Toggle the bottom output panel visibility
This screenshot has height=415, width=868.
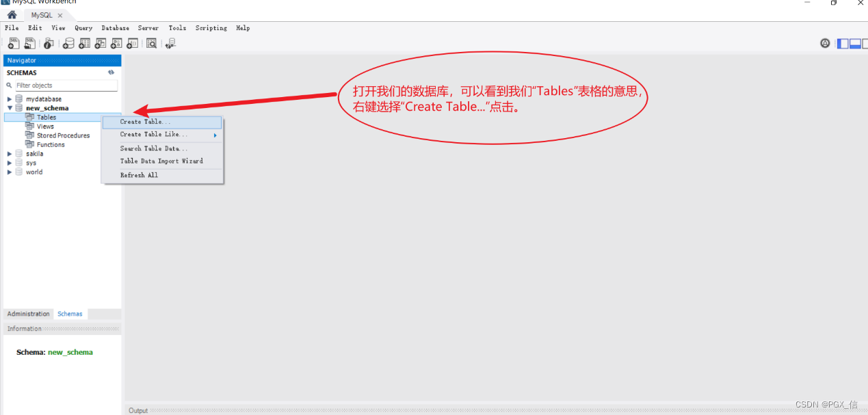855,43
